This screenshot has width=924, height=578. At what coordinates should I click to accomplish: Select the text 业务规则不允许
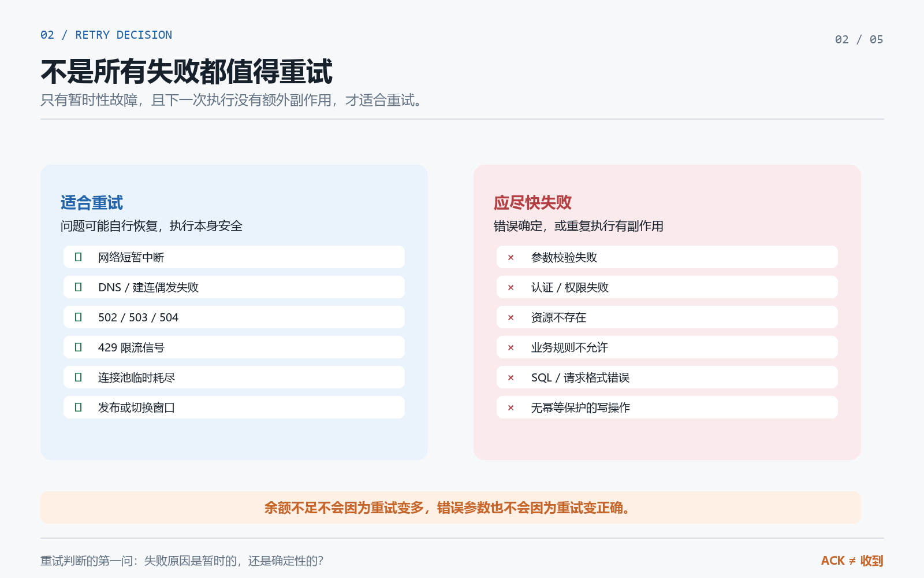[x=569, y=347]
